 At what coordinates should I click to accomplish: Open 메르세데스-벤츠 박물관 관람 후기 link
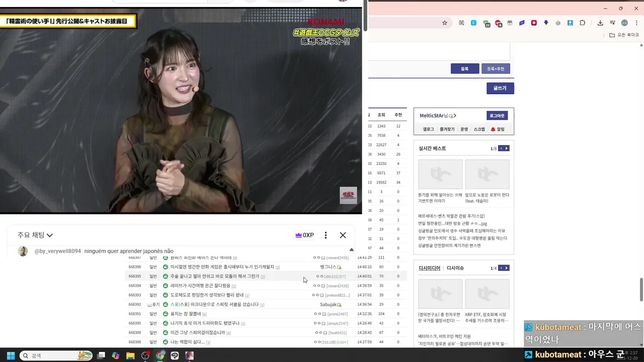point(451,216)
